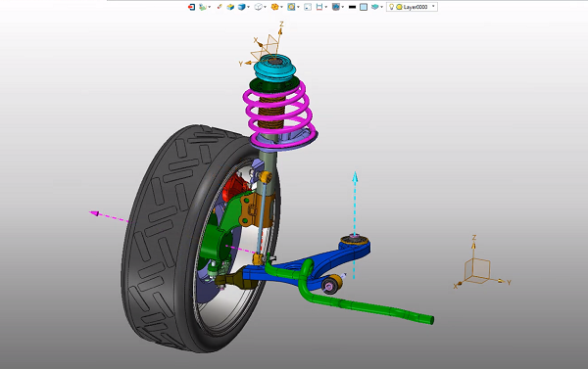Click the orange appearance flower icon
This screenshot has height=369, width=588.
(274, 7)
